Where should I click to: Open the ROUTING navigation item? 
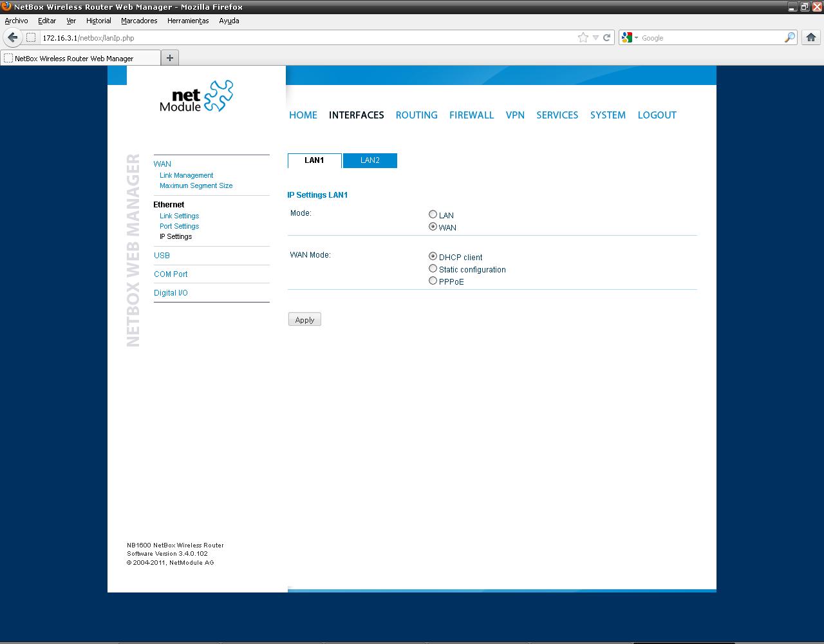click(x=417, y=115)
